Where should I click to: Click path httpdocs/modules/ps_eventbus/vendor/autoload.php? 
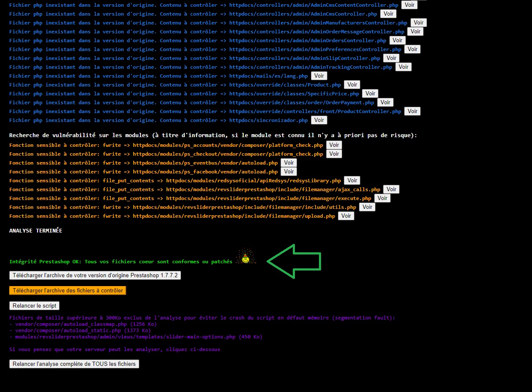tap(205, 163)
